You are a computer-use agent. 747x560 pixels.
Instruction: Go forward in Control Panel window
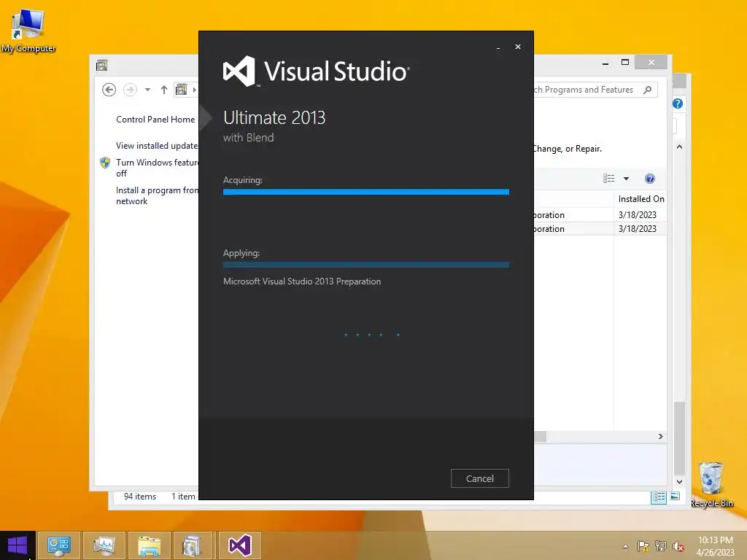coord(130,90)
